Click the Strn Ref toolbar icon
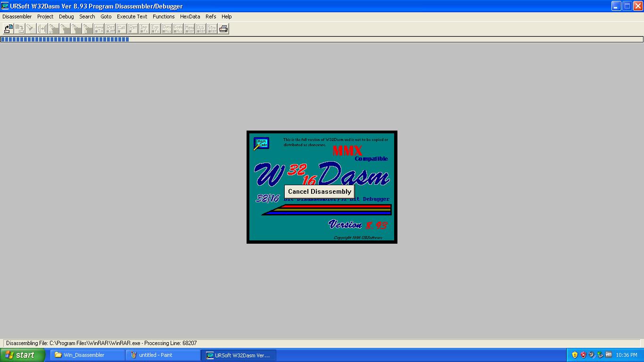The image size is (644, 362). (212, 29)
